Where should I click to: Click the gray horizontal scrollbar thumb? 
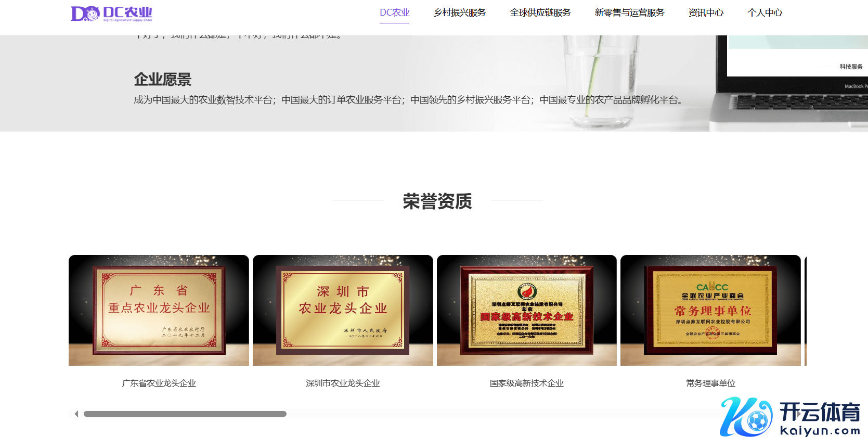pyautogui.click(x=185, y=414)
